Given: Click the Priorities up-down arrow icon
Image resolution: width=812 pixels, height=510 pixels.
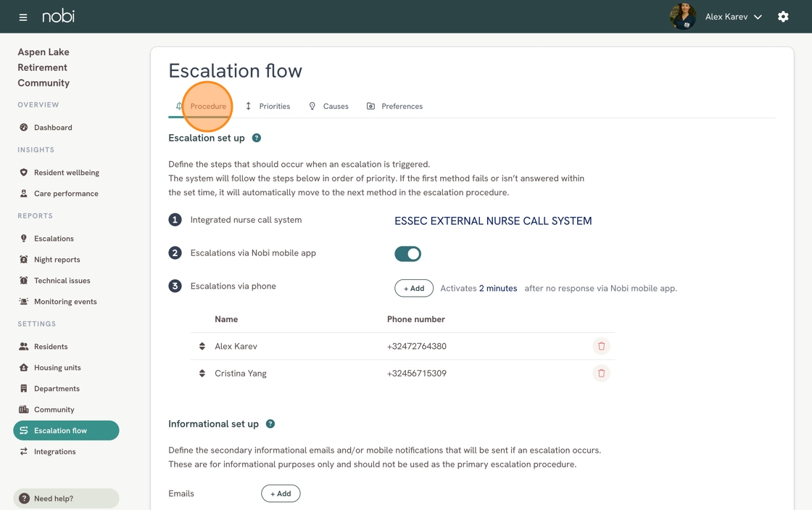Looking at the screenshot, I should click(248, 106).
